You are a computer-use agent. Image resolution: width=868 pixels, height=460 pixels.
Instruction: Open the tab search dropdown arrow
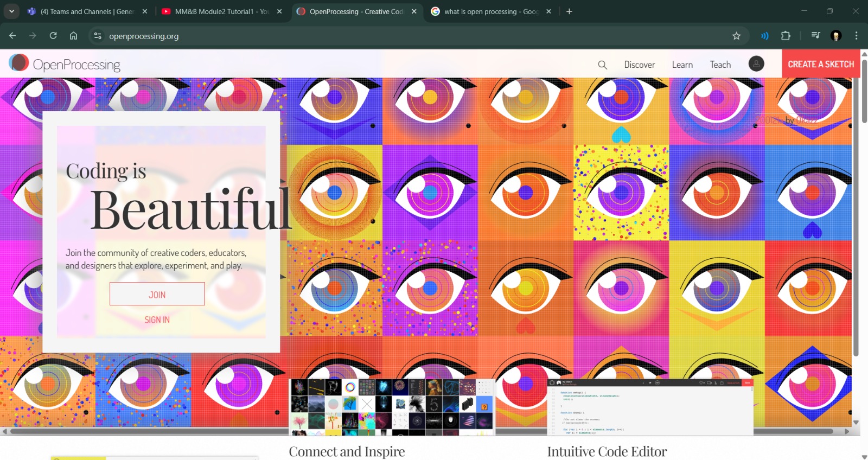[x=11, y=11]
